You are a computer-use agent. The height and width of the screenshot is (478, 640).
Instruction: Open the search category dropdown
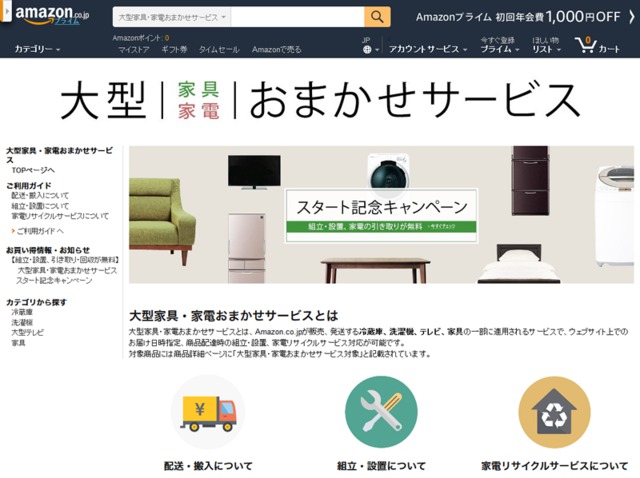pyautogui.click(x=172, y=18)
